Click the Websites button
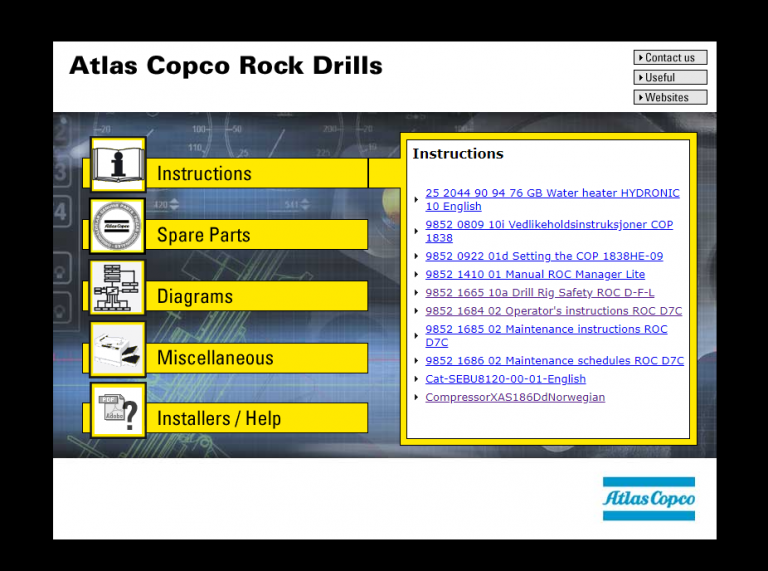Image resolution: width=768 pixels, height=571 pixels. click(x=670, y=97)
